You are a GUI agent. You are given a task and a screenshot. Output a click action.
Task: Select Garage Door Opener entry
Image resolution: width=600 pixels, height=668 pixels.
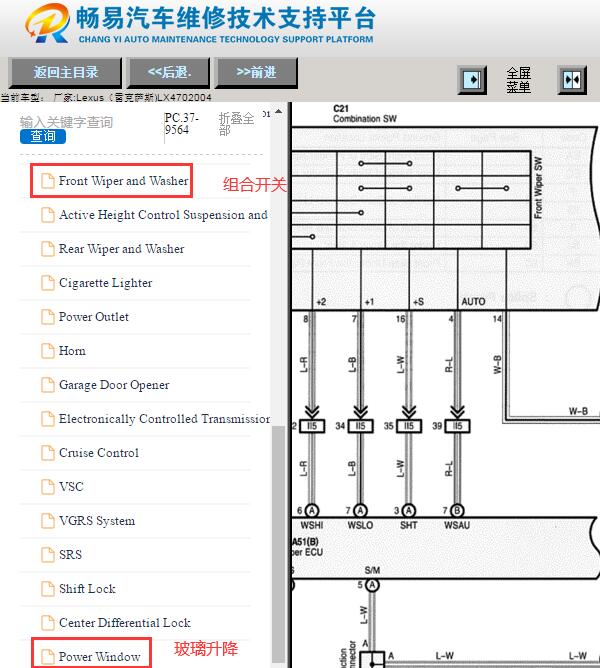(x=114, y=385)
